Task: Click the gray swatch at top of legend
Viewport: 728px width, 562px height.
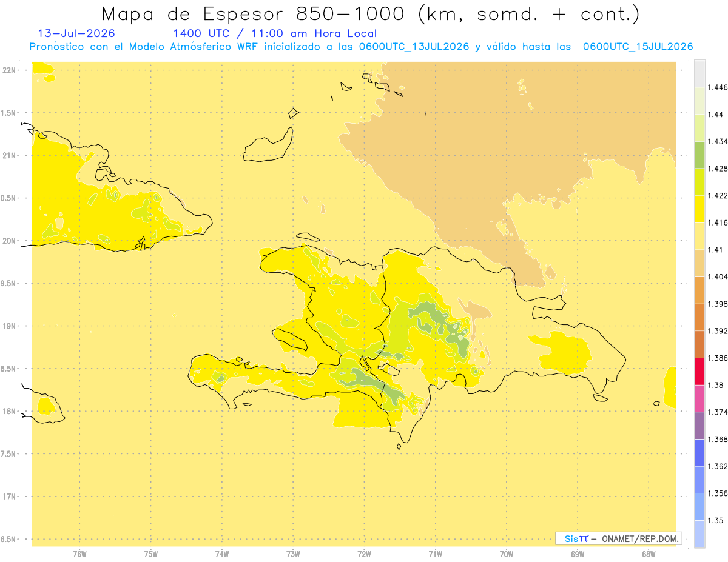Action: coord(699,73)
